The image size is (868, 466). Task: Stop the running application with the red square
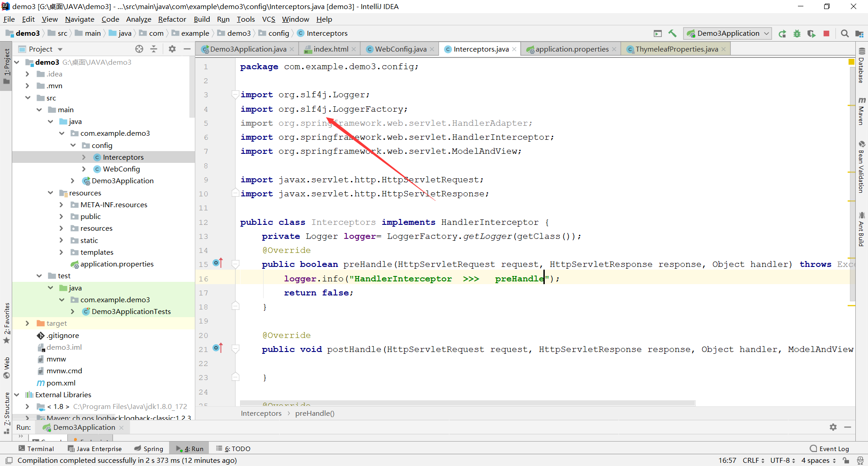point(826,33)
